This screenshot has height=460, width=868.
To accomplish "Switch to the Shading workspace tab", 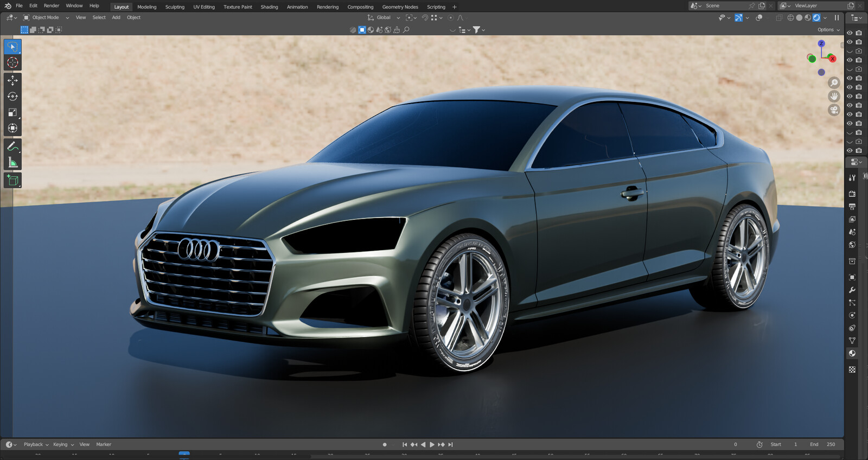I will click(269, 7).
